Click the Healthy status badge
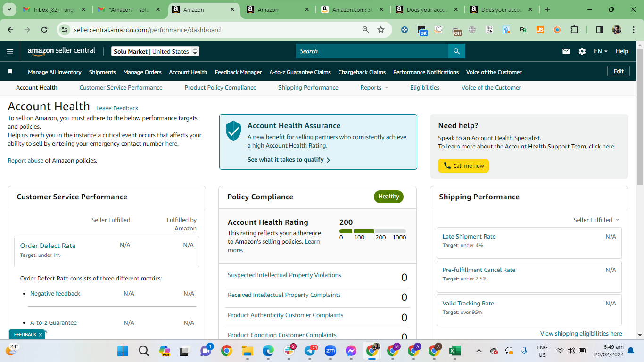 388,197
